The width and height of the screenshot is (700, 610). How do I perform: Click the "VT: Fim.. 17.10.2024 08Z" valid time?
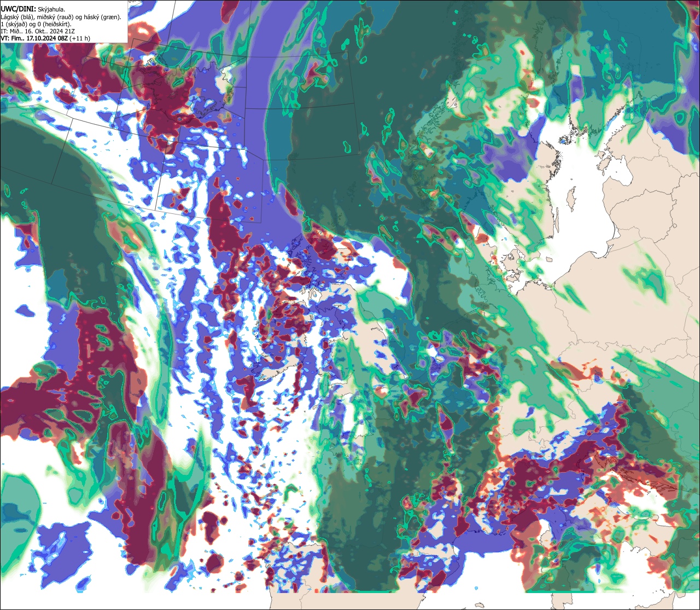click(34, 38)
